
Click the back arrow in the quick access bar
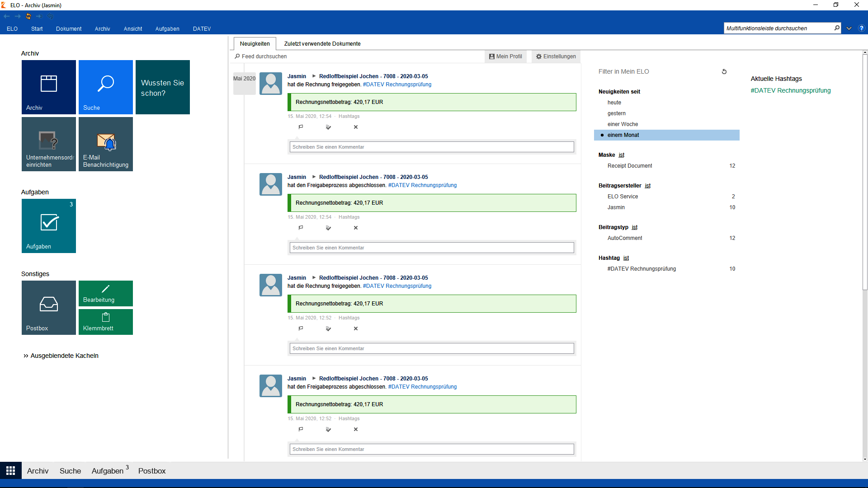[7, 16]
